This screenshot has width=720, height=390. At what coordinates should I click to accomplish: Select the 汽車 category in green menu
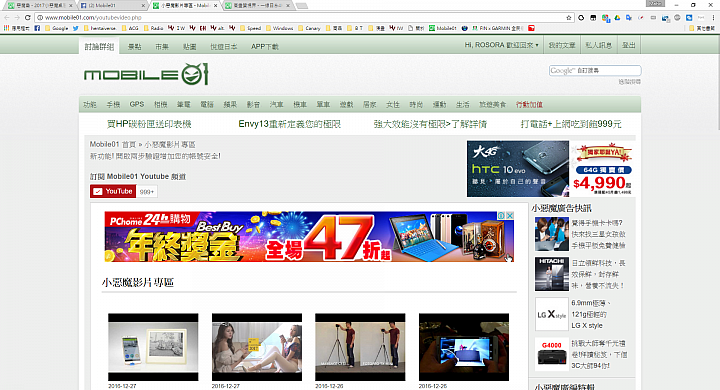(276, 104)
